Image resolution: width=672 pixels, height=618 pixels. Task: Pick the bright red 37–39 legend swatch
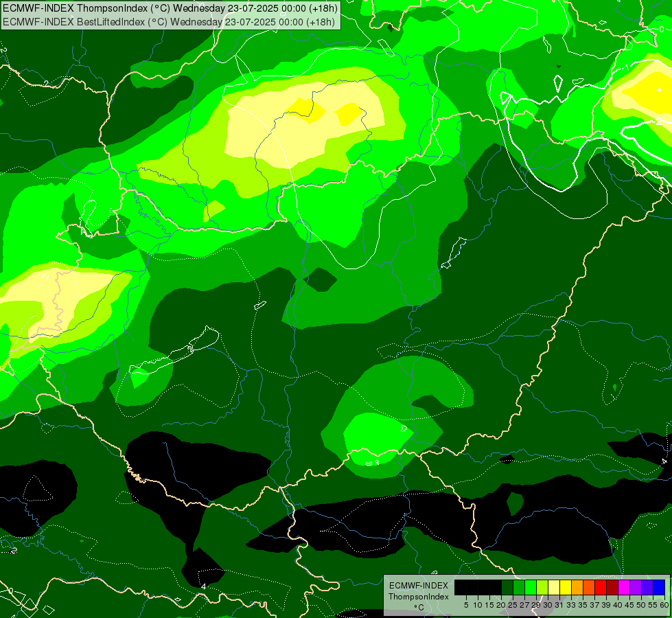(x=601, y=587)
